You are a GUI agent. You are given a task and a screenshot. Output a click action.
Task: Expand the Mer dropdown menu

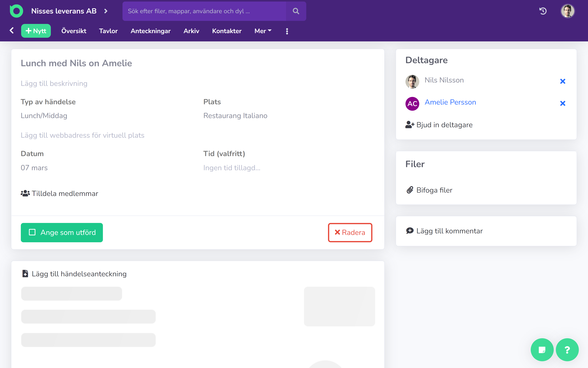click(x=263, y=31)
